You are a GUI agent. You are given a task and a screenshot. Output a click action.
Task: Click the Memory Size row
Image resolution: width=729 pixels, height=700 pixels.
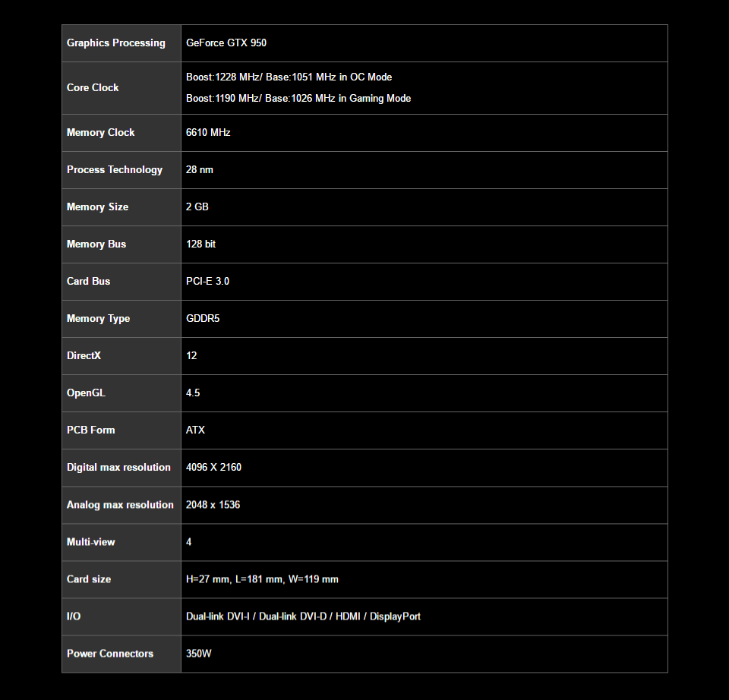(97, 207)
